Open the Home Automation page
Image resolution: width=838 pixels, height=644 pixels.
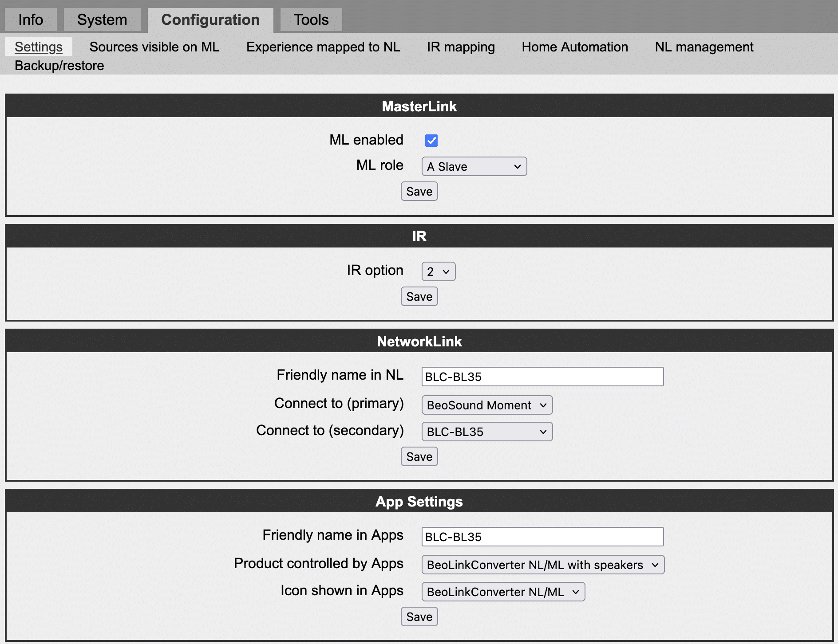point(575,47)
